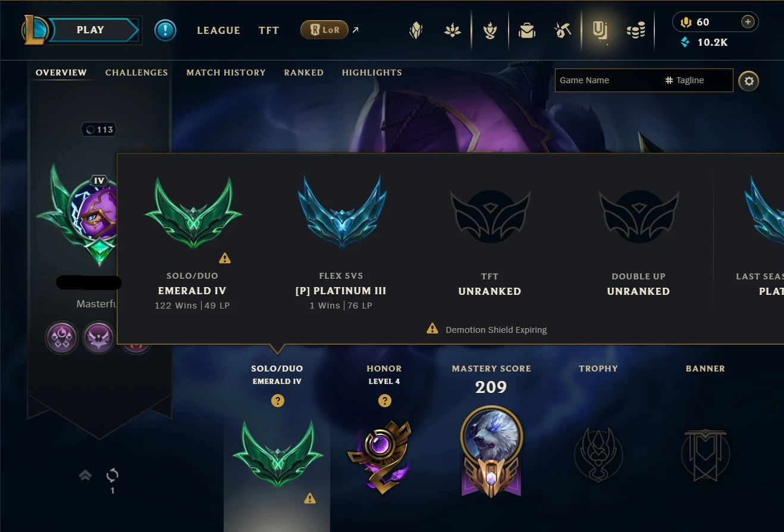Open the Store coins icon
The image size is (784, 532).
636,30
